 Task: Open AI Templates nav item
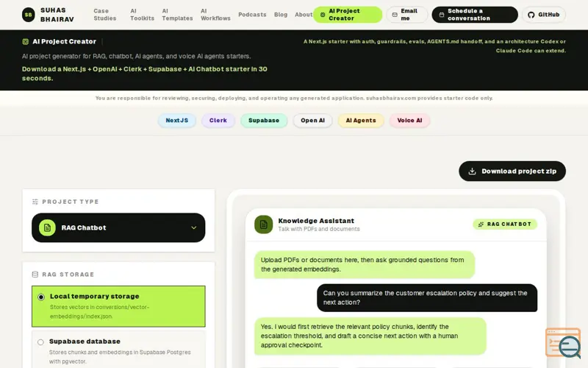177,15
